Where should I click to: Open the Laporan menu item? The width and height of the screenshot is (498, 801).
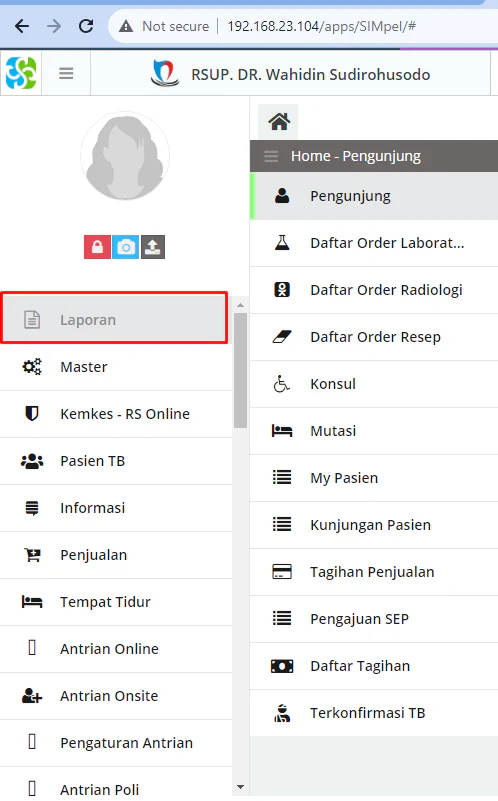point(114,319)
